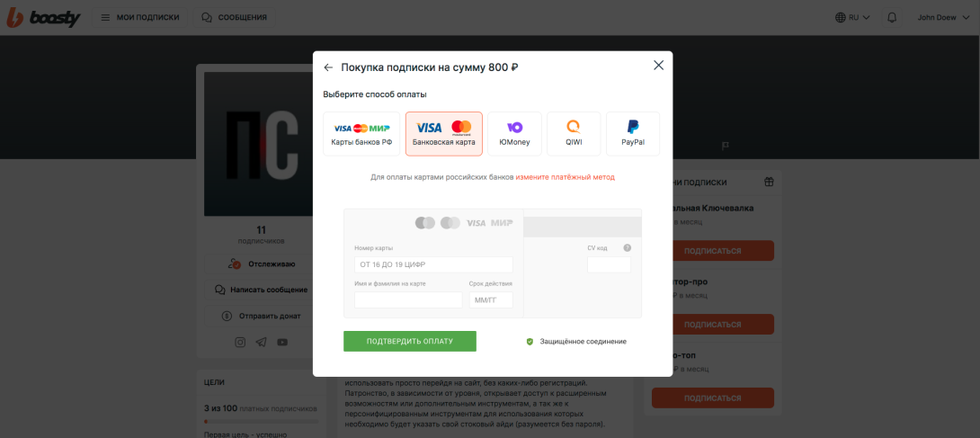Open the YouTube channel icon

[x=282, y=342]
